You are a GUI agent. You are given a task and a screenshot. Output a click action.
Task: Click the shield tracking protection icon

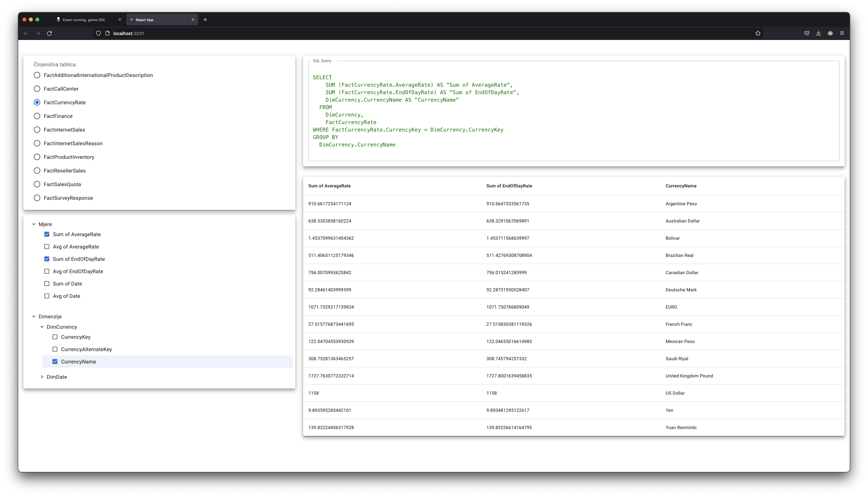[x=98, y=33]
